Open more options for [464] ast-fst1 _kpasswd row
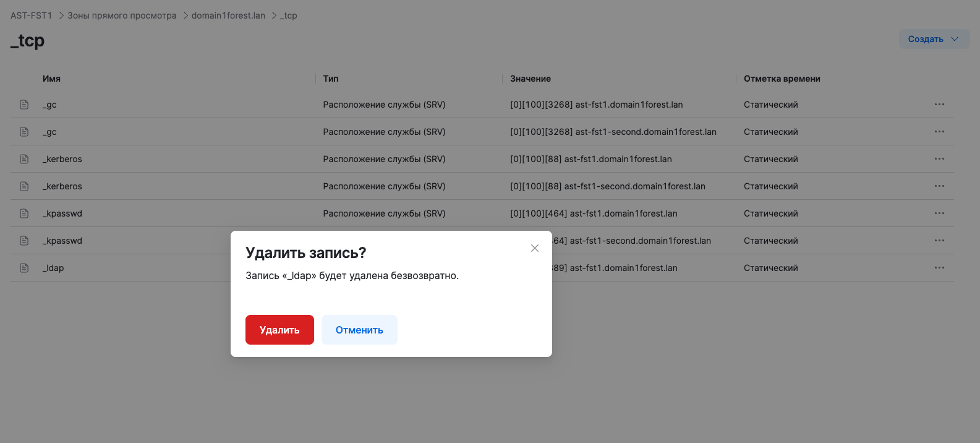980x443 pixels. pos(939,213)
